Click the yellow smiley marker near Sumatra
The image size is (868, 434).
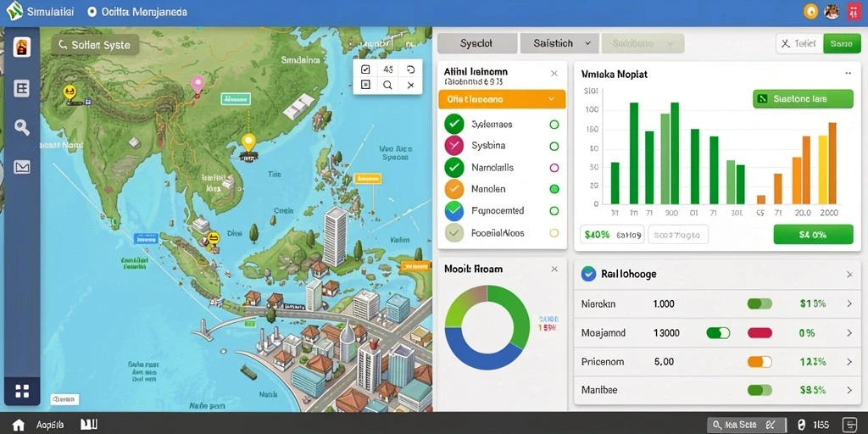pos(213,239)
